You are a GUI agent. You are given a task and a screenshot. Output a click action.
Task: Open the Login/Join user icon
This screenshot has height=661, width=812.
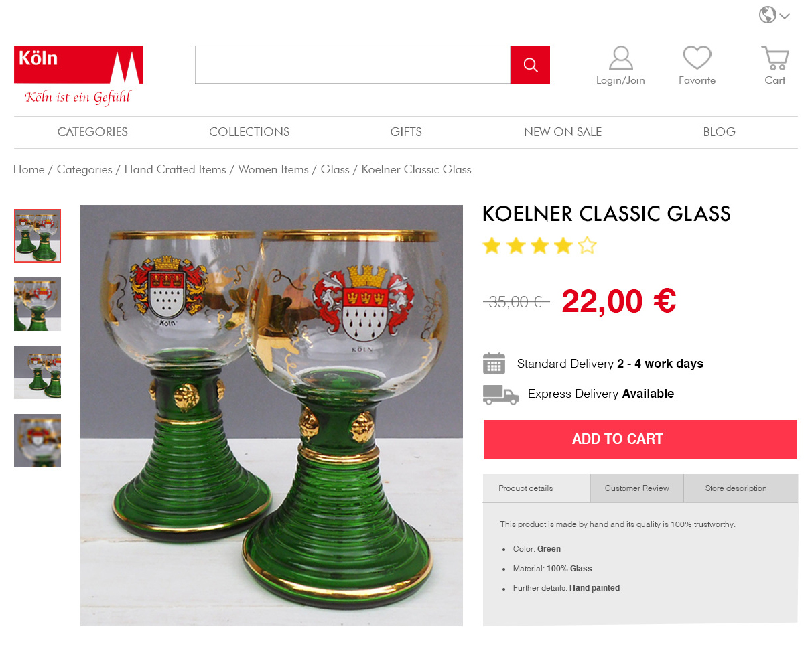[x=620, y=58]
